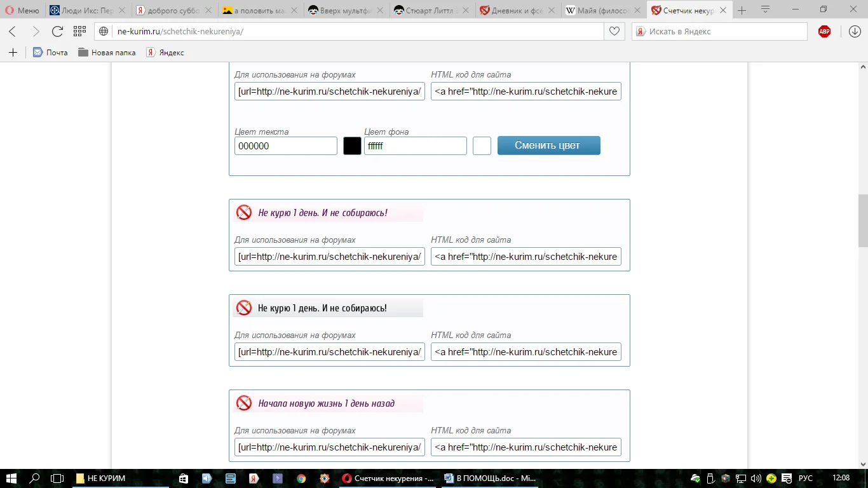
Task: Select forum code above the color fields
Action: click(330, 91)
